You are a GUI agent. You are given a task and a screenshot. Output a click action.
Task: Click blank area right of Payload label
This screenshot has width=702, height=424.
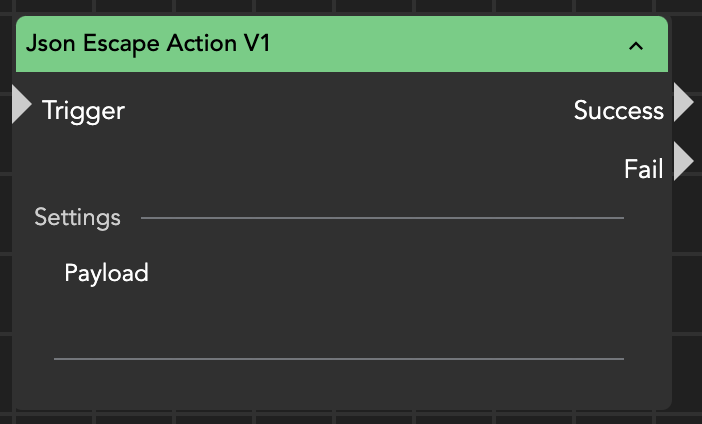coord(380,272)
